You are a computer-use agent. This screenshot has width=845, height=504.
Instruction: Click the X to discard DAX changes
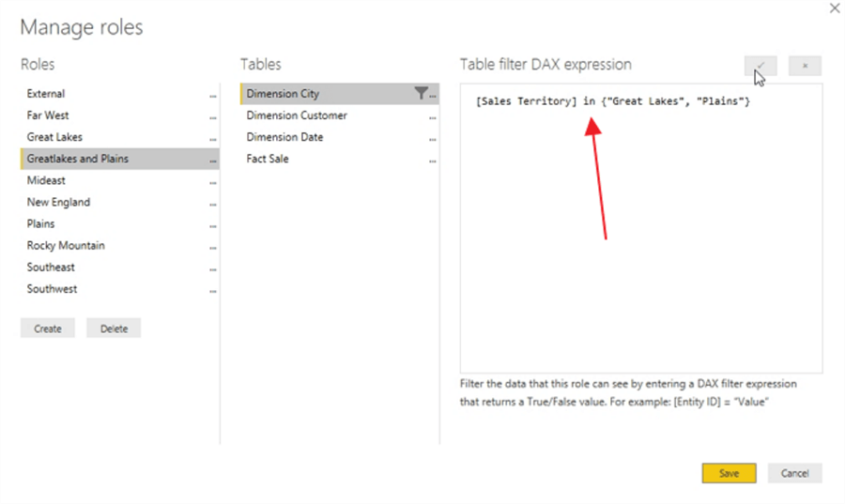(805, 66)
